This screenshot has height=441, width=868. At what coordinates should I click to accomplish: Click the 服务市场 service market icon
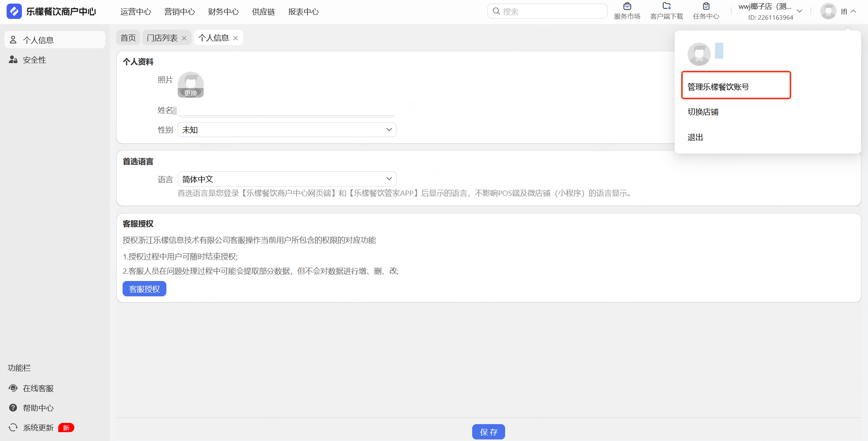point(627,7)
